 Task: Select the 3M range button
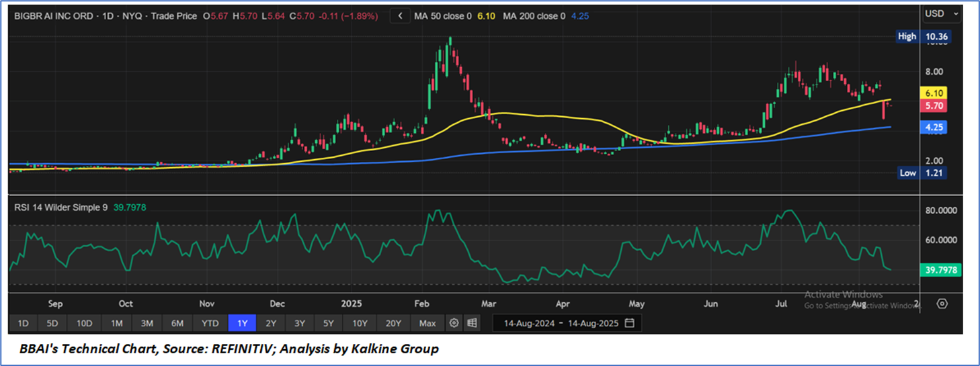click(147, 323)
